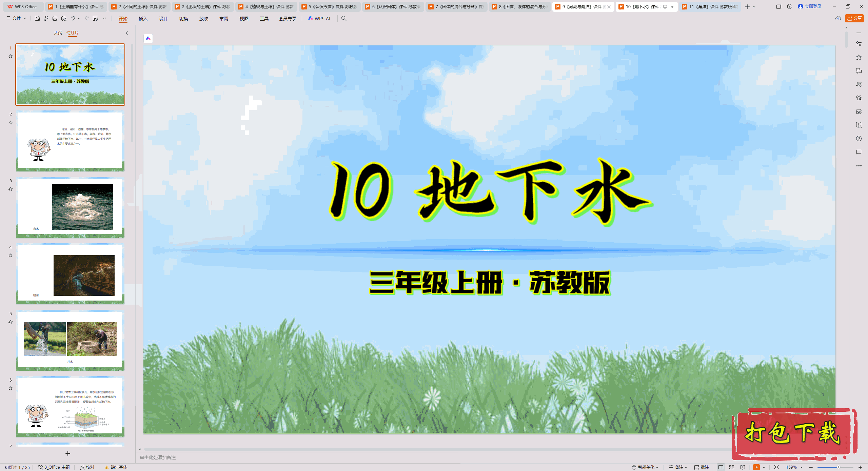Viewport: 868px width, 471px height.
Task: Switch to slide sorter grid view
Action: coord(732,467)
